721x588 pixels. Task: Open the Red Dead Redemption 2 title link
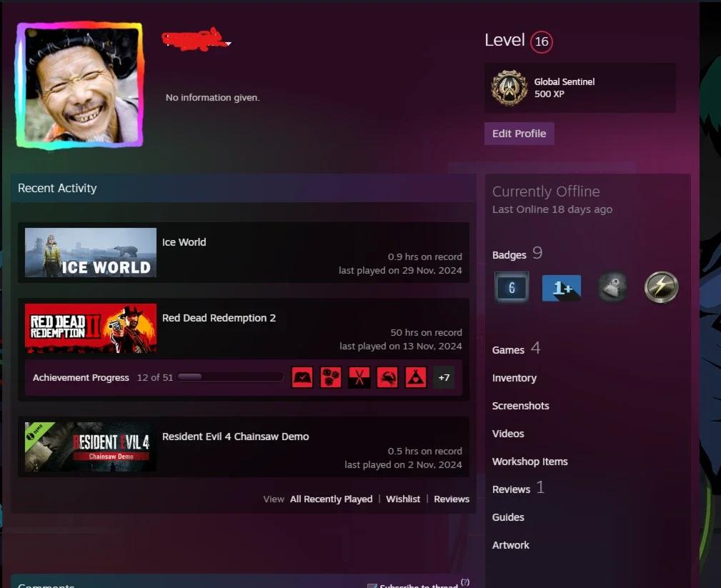[x=219, y=318]
